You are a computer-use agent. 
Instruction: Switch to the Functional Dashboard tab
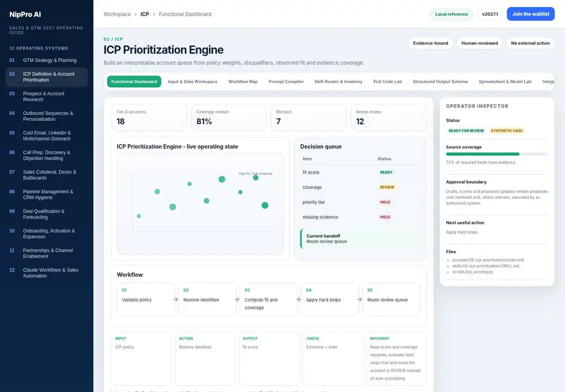[134, 81]
